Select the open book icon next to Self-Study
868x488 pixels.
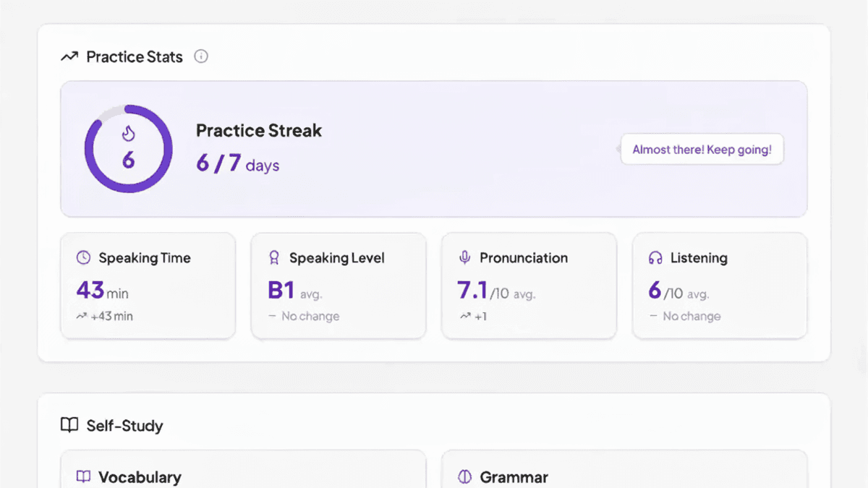tap(69, 425)
